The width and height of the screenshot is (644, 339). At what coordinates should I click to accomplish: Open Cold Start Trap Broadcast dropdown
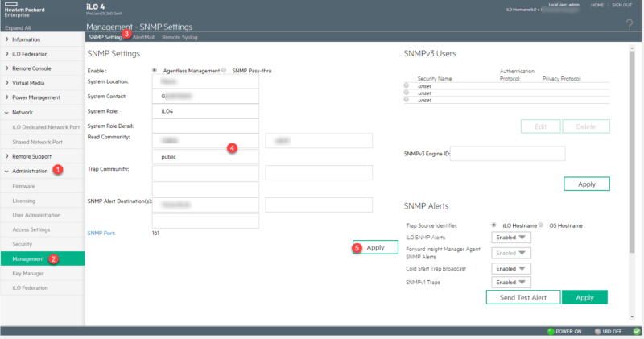pos(511,269)
